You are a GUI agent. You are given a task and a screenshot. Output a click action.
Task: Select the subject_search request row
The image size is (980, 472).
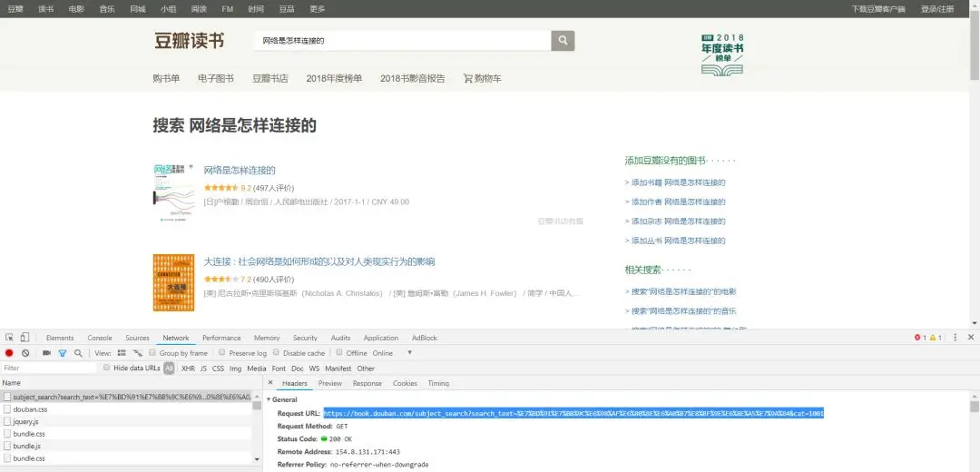point(126,397)
